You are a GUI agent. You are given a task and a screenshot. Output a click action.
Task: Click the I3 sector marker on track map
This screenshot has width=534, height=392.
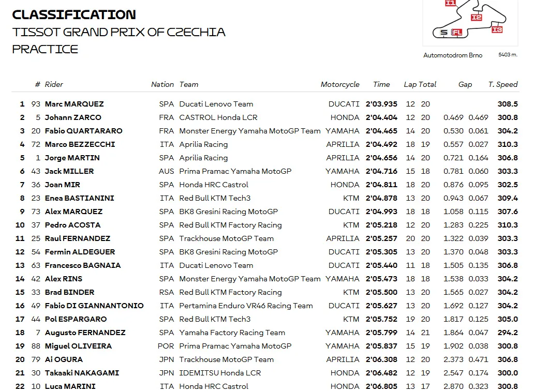[497, 29]
